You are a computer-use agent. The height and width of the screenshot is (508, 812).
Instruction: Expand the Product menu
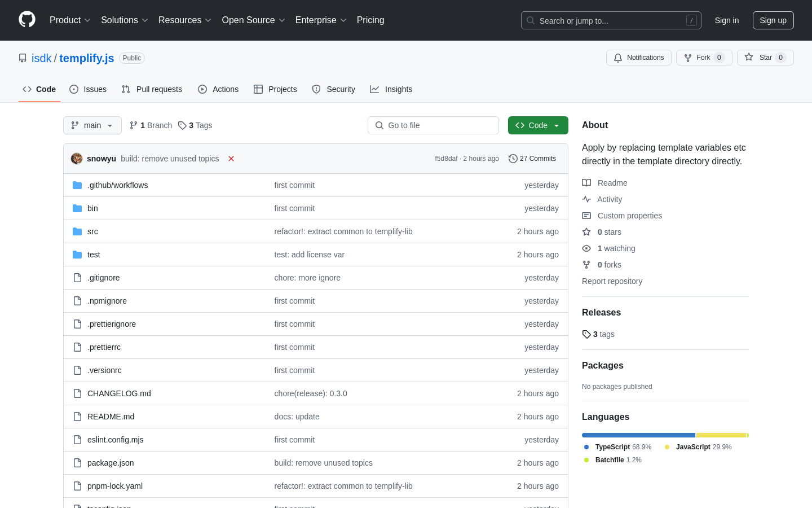pos(70,20)
